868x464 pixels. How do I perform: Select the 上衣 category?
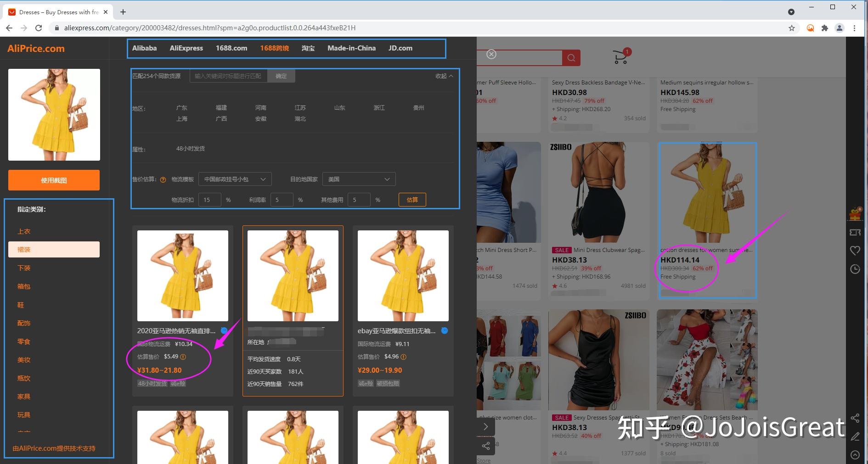[x=24, y=231]
